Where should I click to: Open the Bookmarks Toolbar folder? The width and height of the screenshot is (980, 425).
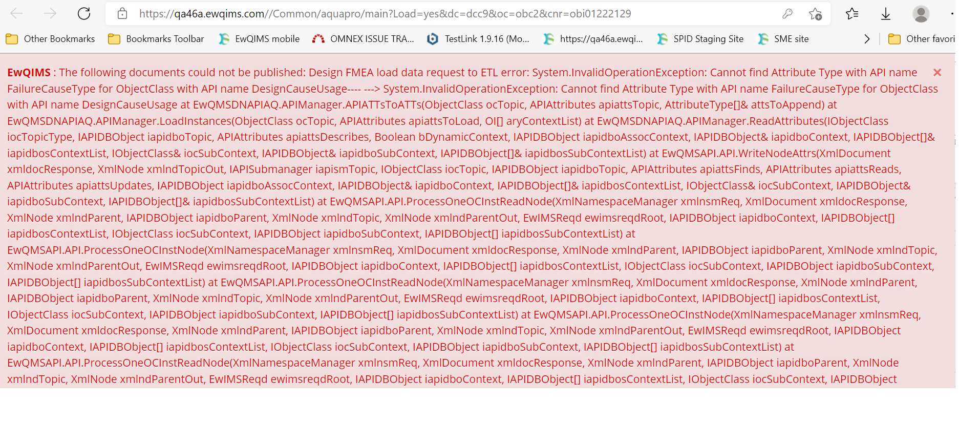tap(156, 39)
